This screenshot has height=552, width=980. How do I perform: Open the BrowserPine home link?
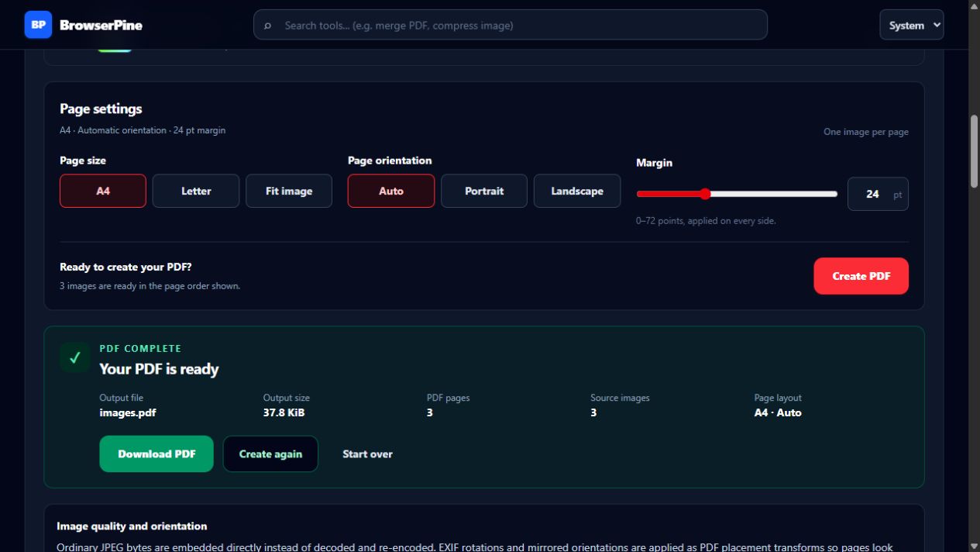[x=84, y=25]
